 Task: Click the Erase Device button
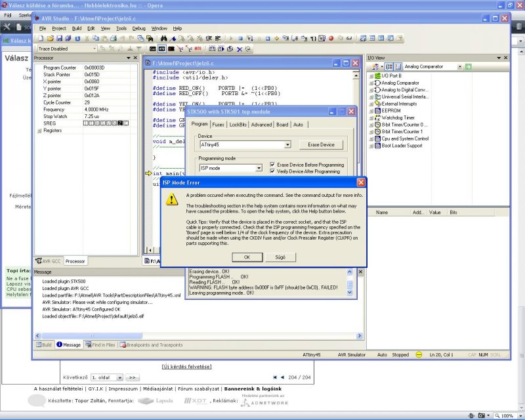(321, 144)
